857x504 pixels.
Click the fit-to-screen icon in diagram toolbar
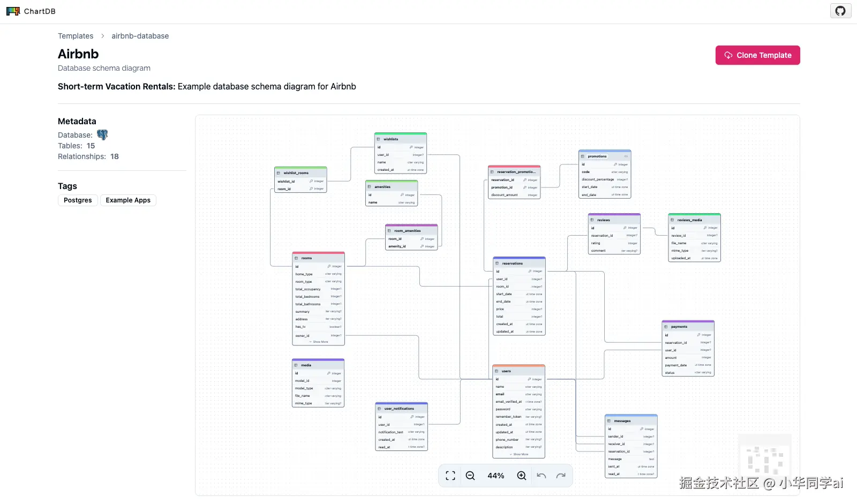(x=450, y=476)
